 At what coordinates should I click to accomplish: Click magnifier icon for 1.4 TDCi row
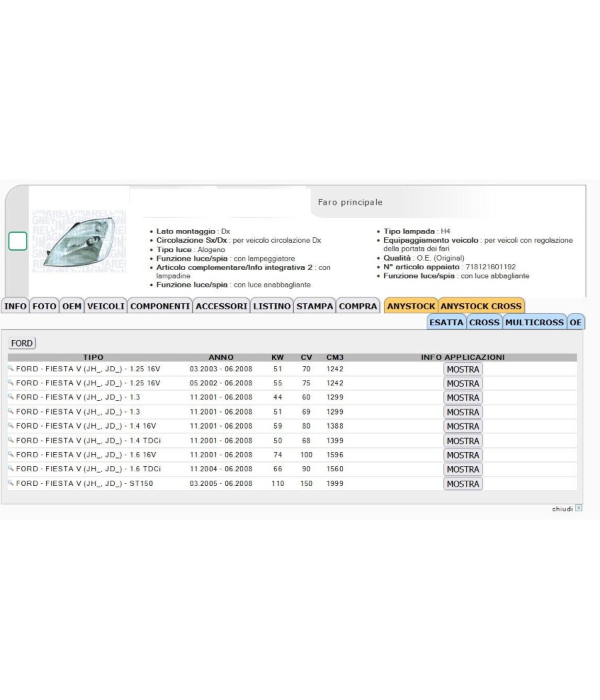coord(11,440)
